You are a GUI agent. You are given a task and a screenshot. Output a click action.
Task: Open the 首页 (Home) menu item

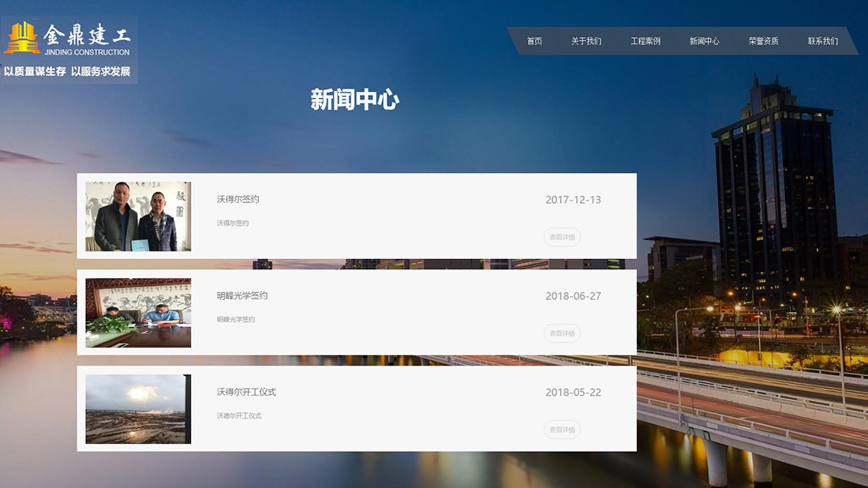[x=535, y=40]
